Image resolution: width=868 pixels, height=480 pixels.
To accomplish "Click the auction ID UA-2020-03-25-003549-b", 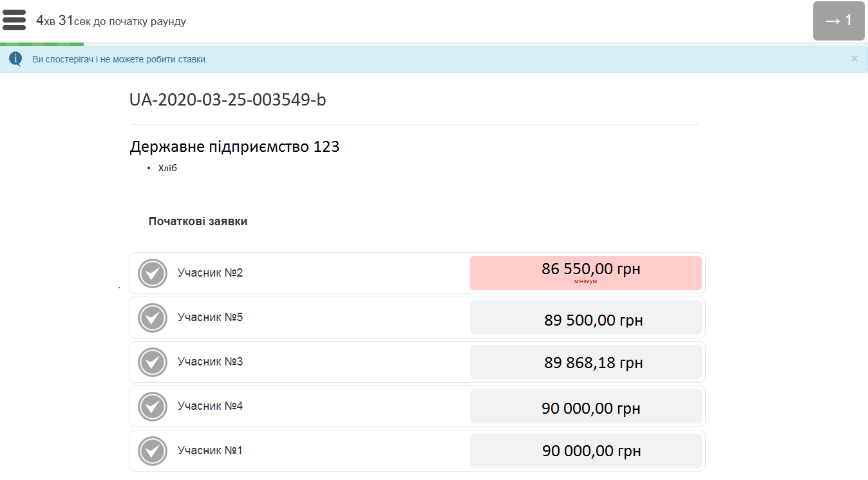I will pos(227,100).
